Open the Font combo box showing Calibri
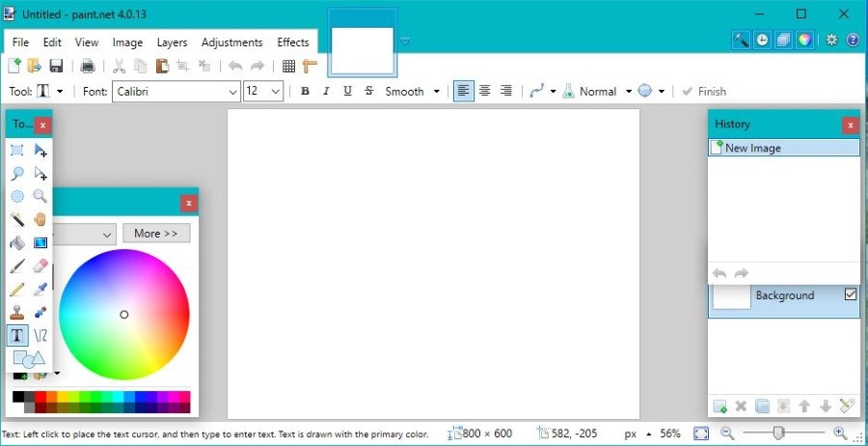The height and width of the screenshot is (446, 868). click(x=176, y=92)
